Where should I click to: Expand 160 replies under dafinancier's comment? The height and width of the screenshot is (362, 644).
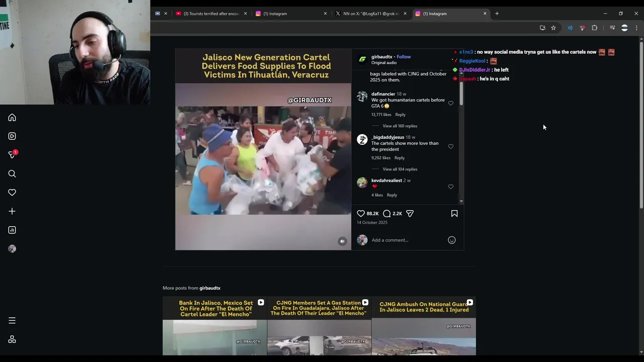click(x=400, y=126)
